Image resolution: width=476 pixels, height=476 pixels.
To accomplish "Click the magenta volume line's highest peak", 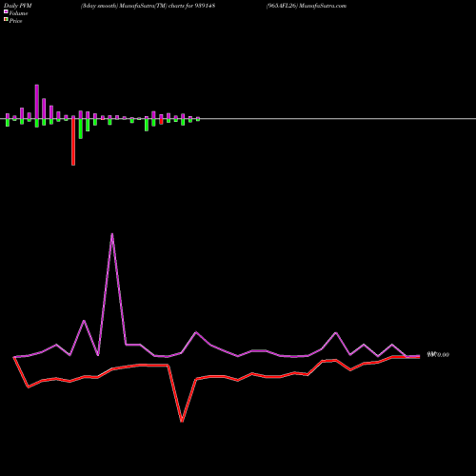I will (x=112, y=234).
